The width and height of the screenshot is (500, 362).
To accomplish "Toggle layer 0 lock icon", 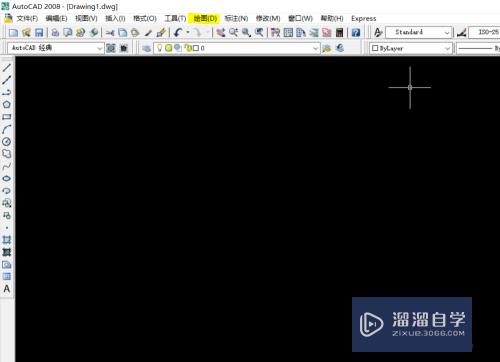I will tap(188, 48).
